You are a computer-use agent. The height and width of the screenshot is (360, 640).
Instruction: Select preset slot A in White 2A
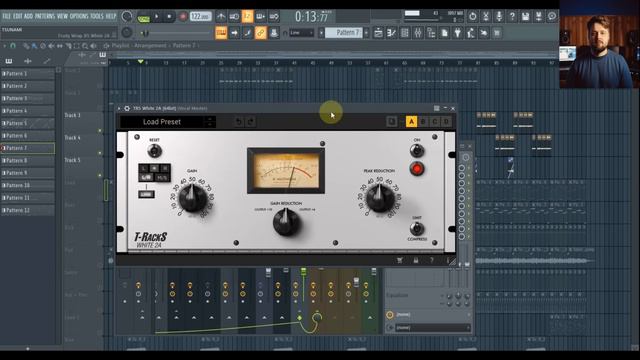[x=411, y=122]
